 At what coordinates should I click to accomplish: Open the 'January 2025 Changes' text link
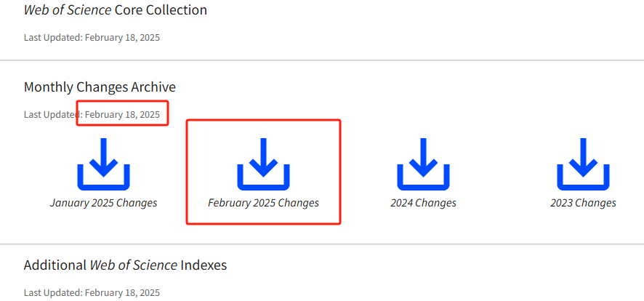[x=103, y=203]
